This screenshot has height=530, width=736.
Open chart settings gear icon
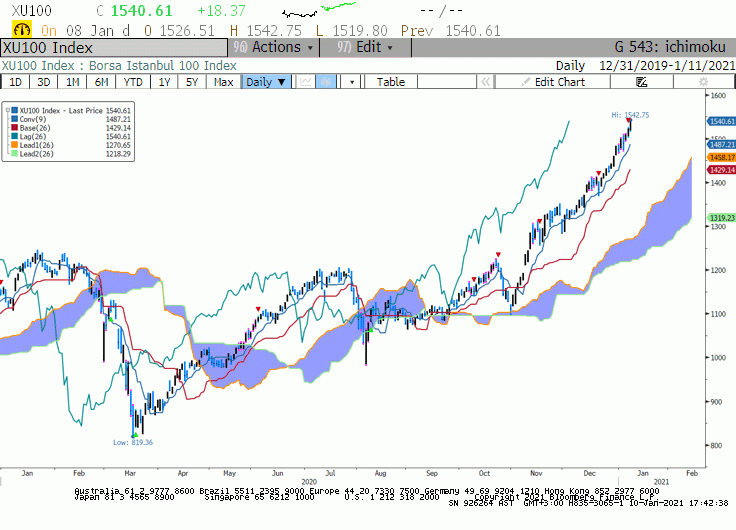pos(703,82)
